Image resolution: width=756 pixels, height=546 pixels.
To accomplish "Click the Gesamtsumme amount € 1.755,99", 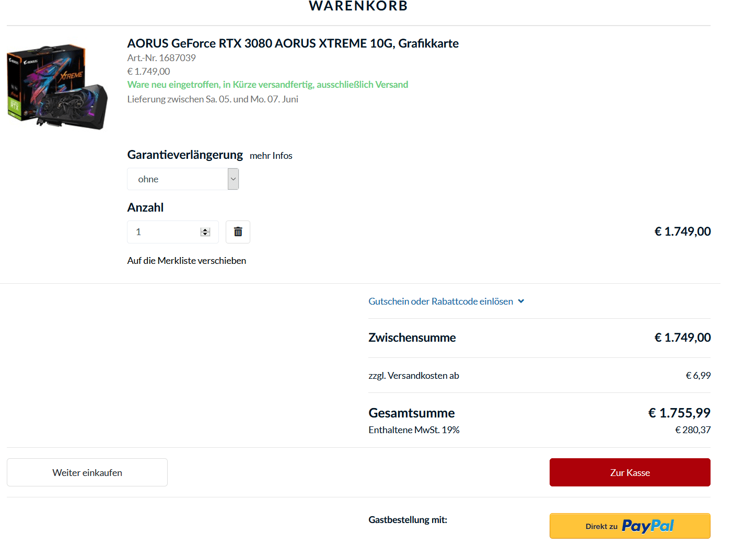I will 679,413.
